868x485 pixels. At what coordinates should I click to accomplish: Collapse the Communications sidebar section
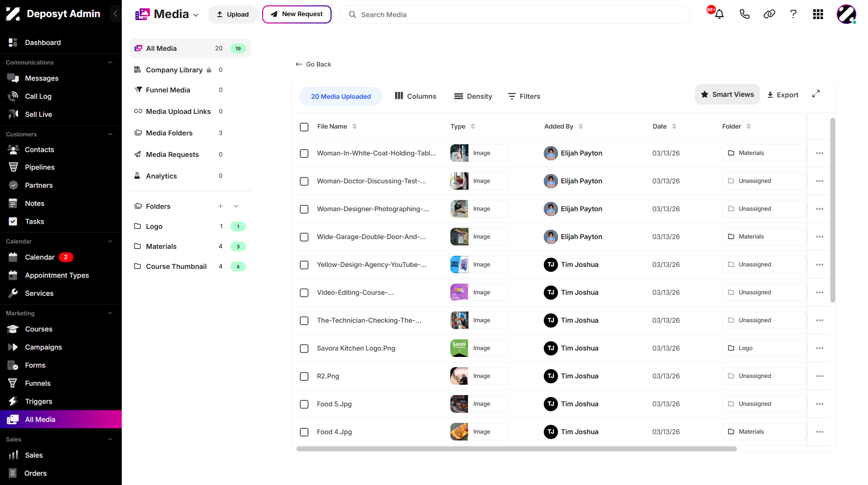pos(110,63)
